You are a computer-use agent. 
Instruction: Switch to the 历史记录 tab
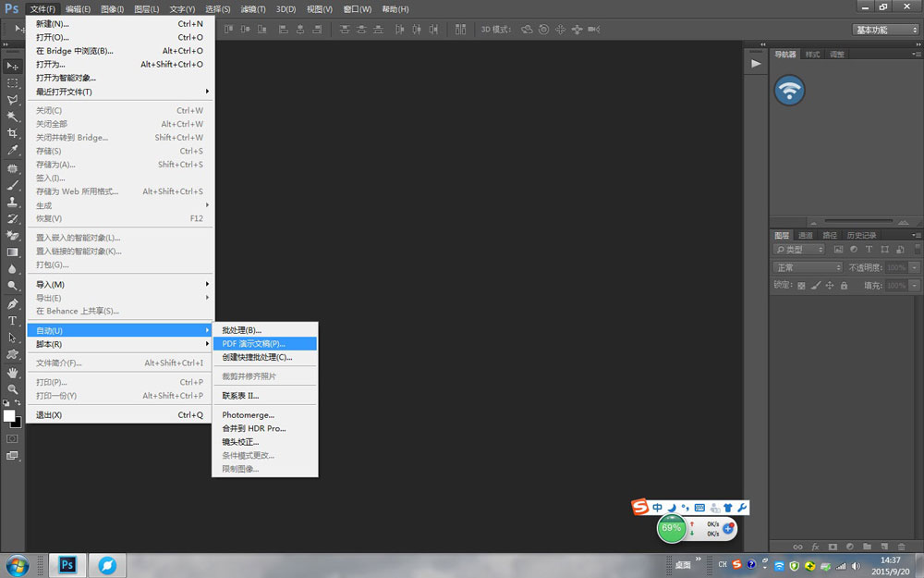tap(861, 235)
